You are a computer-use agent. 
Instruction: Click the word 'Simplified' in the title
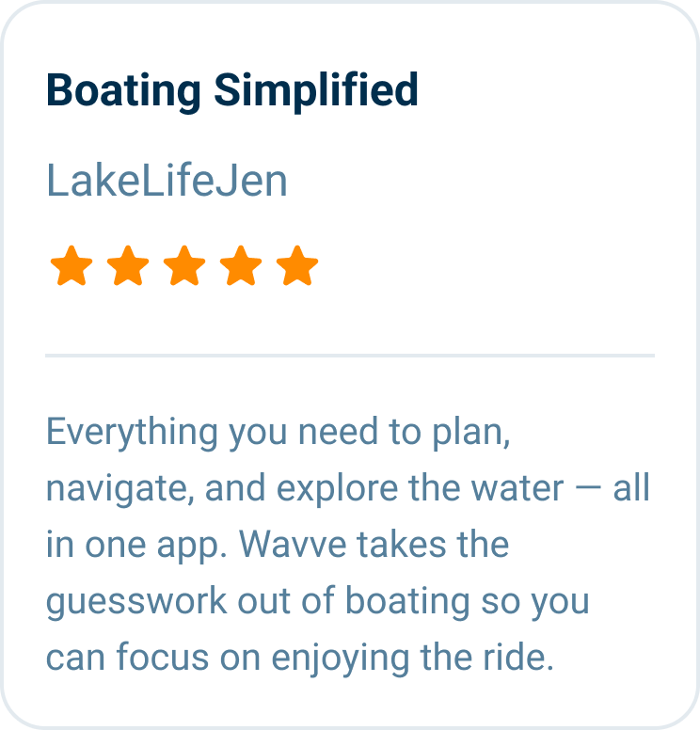(x=315, y=91)
